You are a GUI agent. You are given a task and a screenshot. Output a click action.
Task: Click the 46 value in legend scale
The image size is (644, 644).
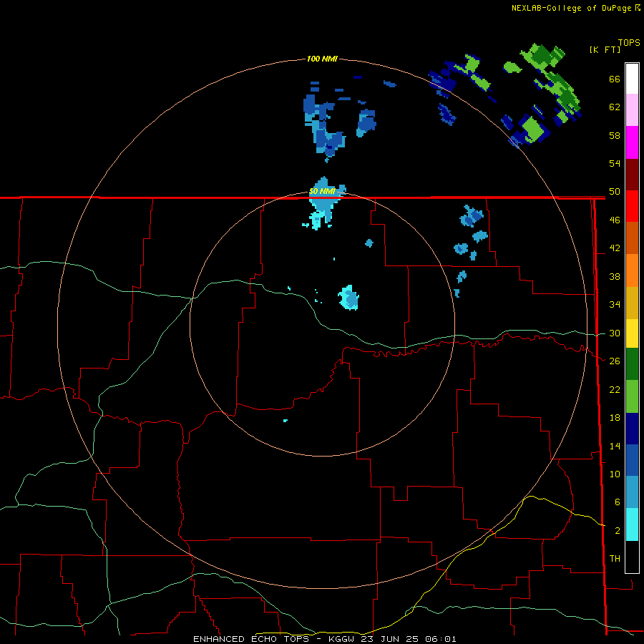pos(615,220)
